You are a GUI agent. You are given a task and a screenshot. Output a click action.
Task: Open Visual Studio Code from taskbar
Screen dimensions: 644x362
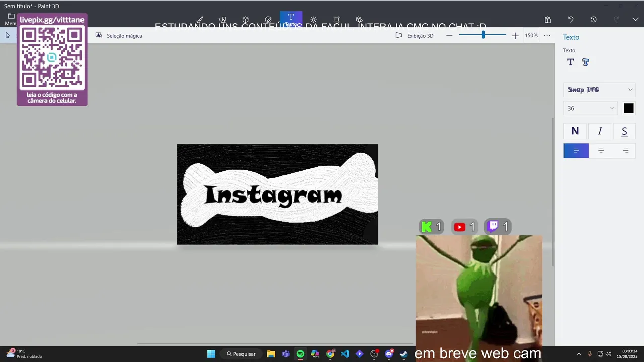[x=345, y=354]
